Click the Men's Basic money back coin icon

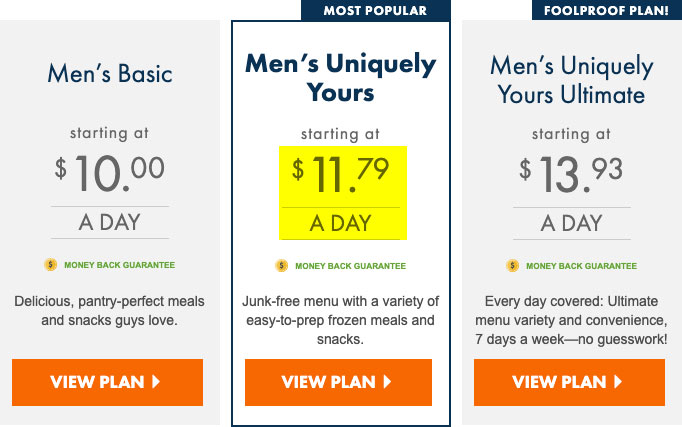click(x=50, y=264)
